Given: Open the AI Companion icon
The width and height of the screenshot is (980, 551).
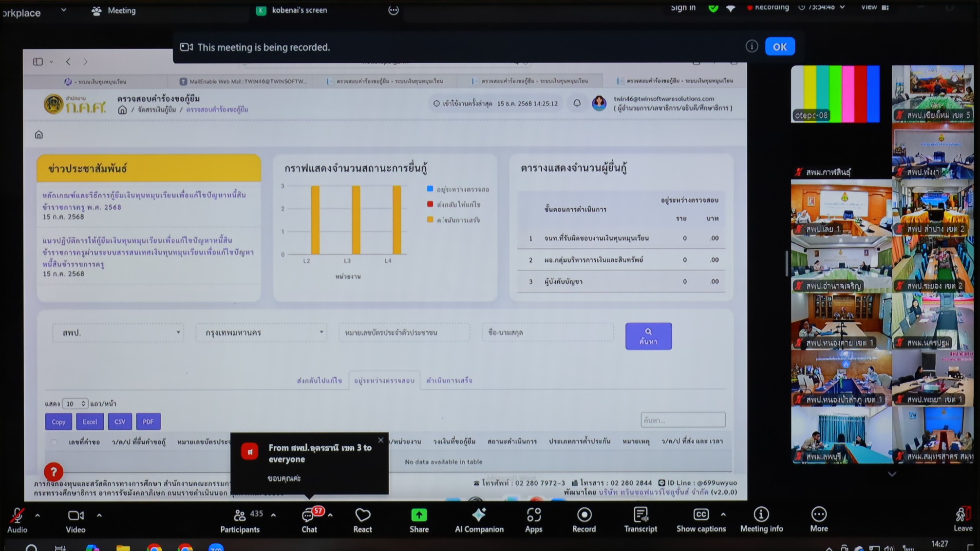Looking at the screenshot, I should (479, 515).
